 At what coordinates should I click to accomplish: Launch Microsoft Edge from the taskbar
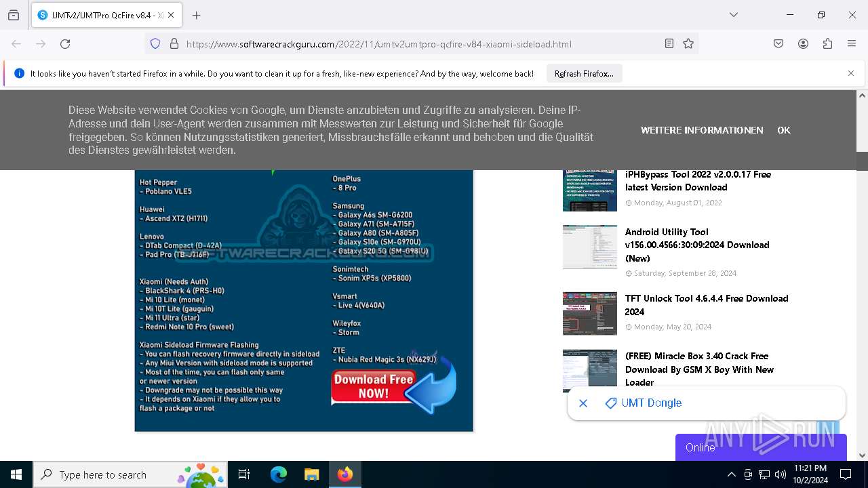click(x=279, y=474)
